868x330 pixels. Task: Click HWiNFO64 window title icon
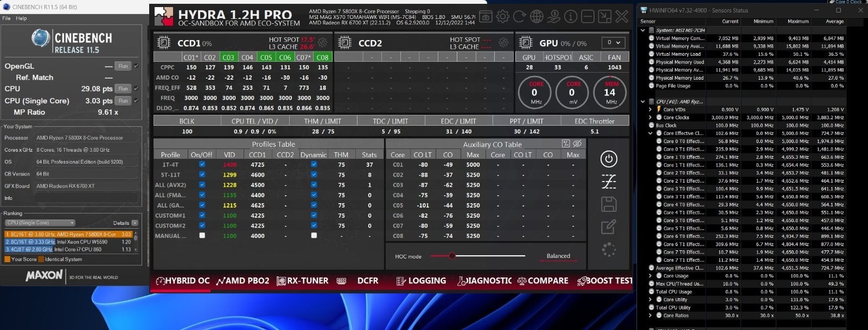[x=644, y=10]
